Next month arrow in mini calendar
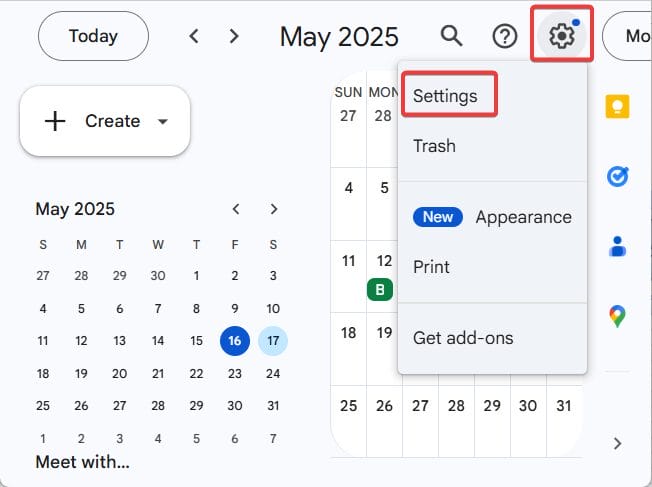The height and width of the screenshot is (487, 652). click(274, 209)
